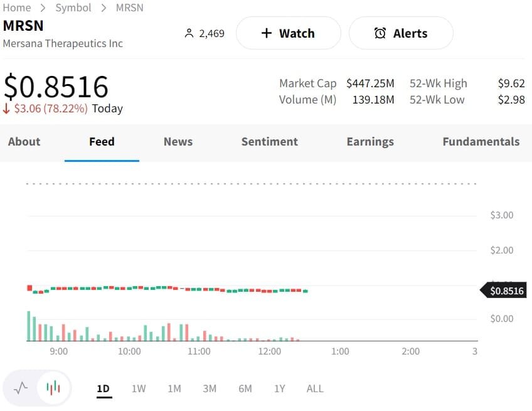Switch to candlestick chart view icon
The image size is (532, 411).
click(x=54, y=388)
